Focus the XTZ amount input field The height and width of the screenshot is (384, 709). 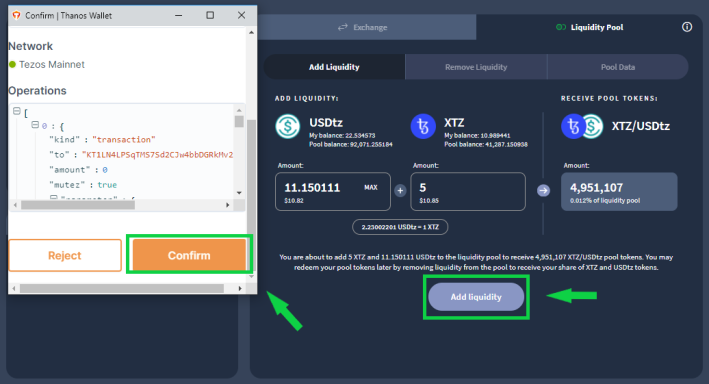[468, 191]
